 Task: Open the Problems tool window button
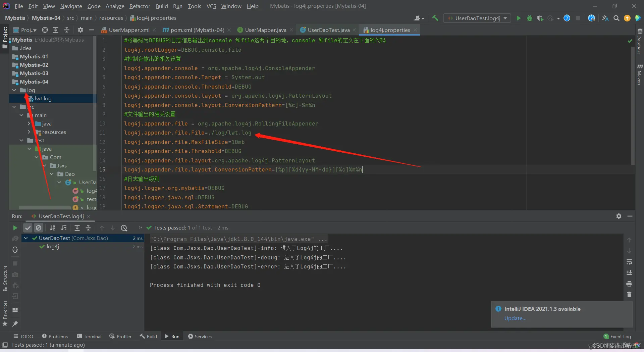click(55, 336)
